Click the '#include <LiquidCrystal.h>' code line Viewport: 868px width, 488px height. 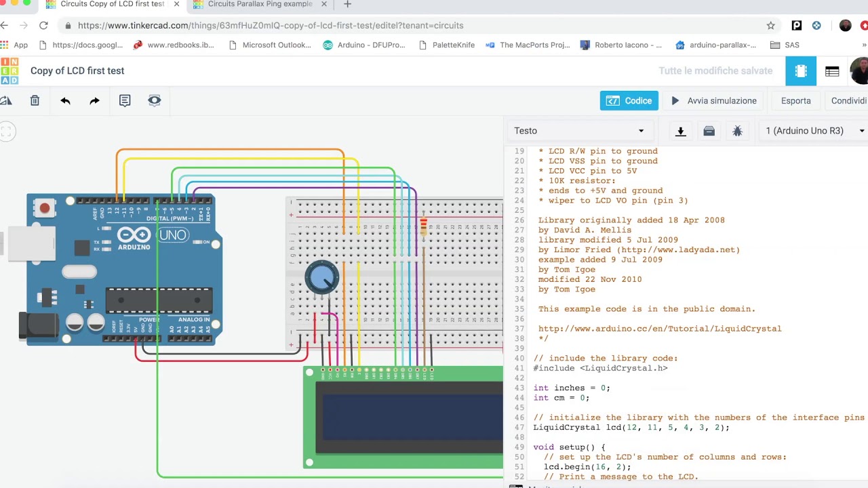(x=600, y=368)
